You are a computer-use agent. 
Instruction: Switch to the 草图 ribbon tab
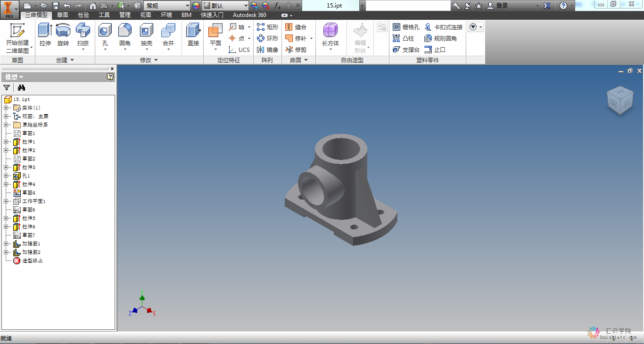[x=62, y=15]
